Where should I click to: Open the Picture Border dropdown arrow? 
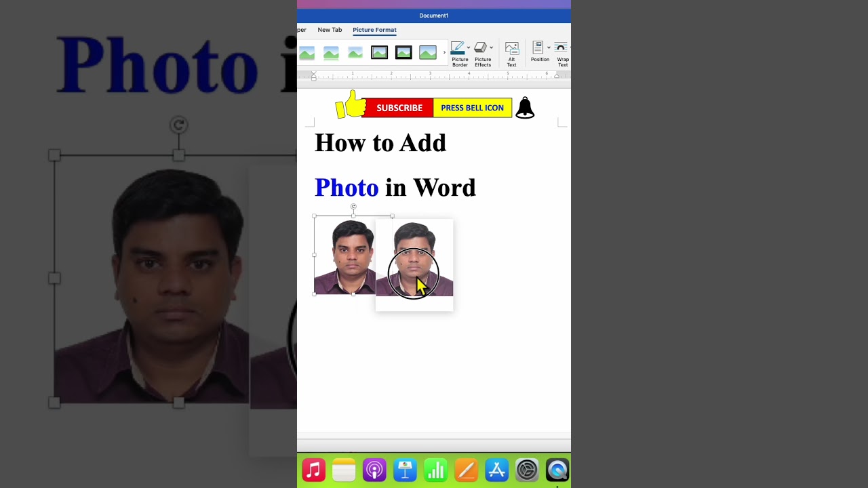[469, 47]
